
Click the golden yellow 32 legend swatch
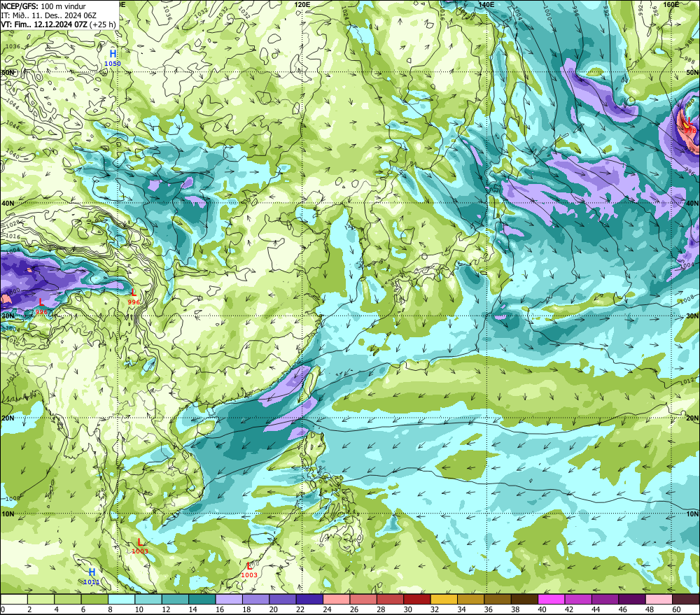(444, 599)
